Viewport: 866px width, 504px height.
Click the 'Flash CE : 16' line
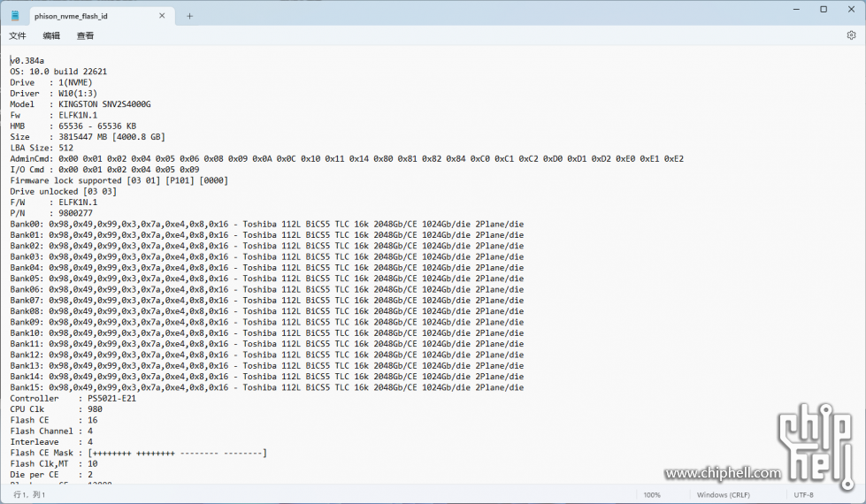54,420
